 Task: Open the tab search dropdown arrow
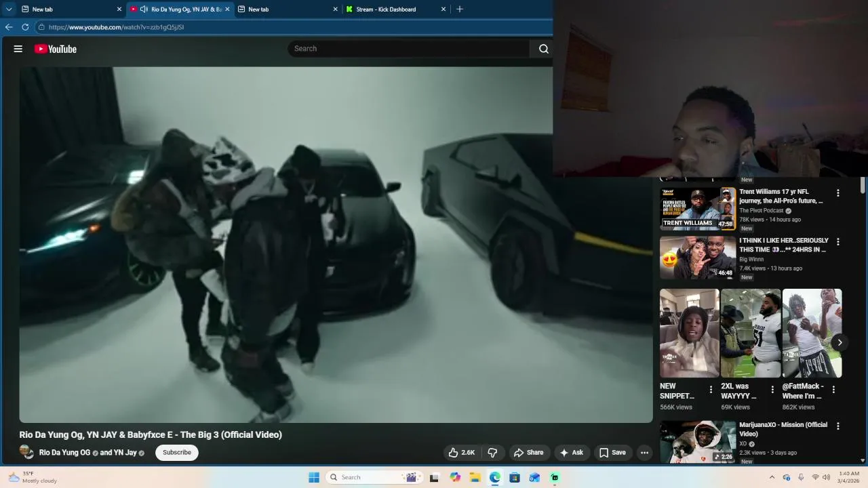tap(9, 9)
